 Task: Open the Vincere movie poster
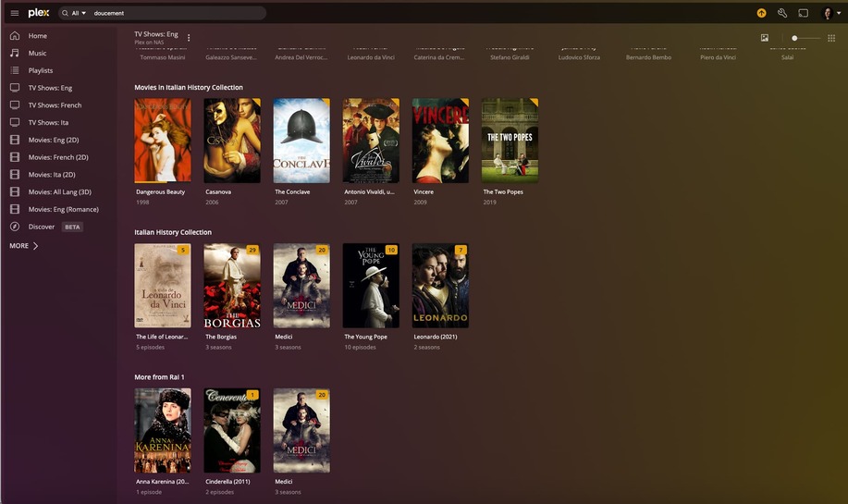coord(440,141)
